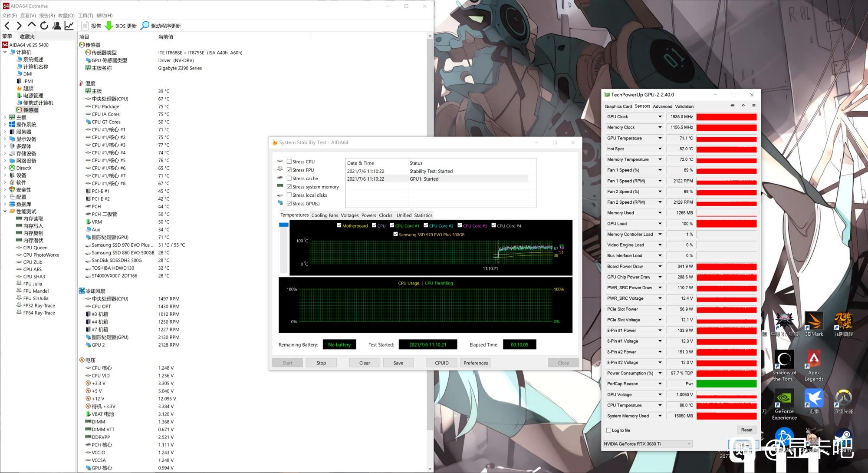
Task: Open PerfCap Reason dropdown arrow
Action: click(660, 384)
